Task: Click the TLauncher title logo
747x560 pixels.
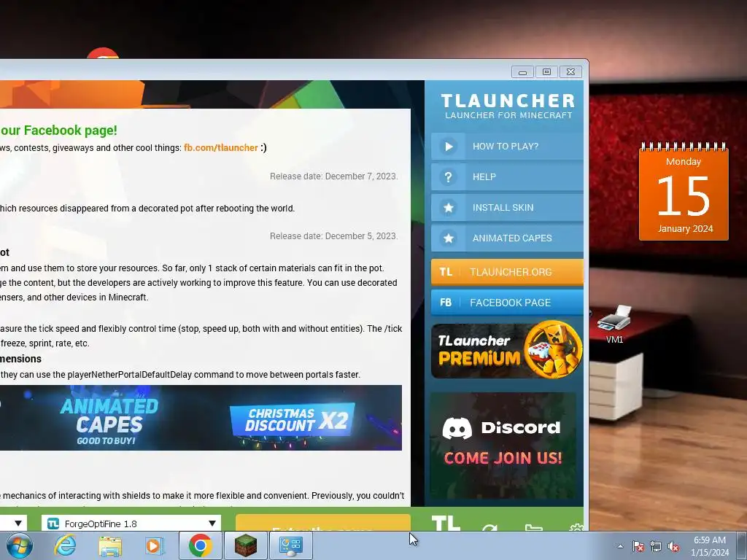Action: tap(508, 106)
